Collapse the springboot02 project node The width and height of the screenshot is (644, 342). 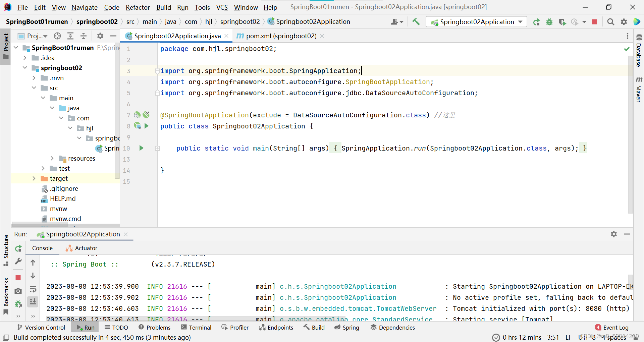(24, 68)
